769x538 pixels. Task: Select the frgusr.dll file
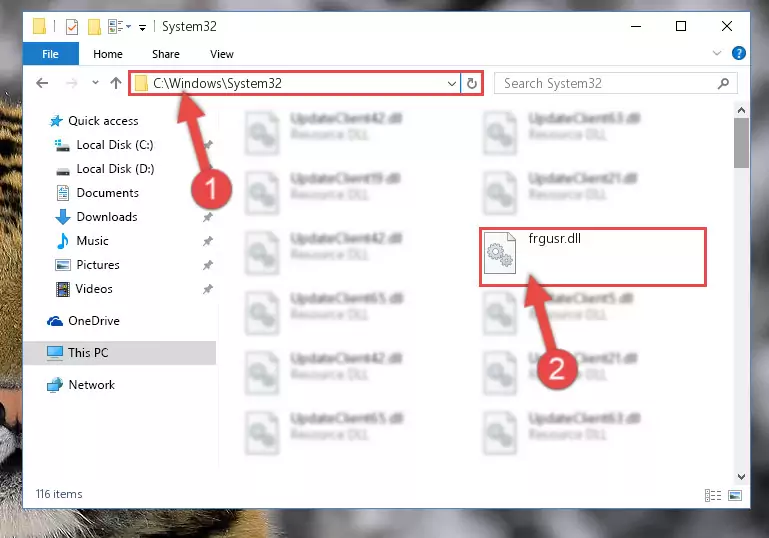point(593,256)
